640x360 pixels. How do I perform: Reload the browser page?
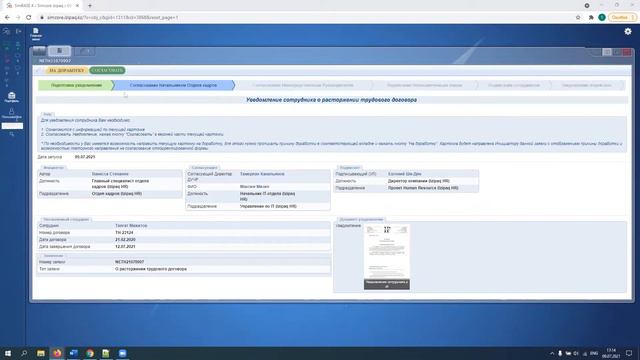click(29, 18)
